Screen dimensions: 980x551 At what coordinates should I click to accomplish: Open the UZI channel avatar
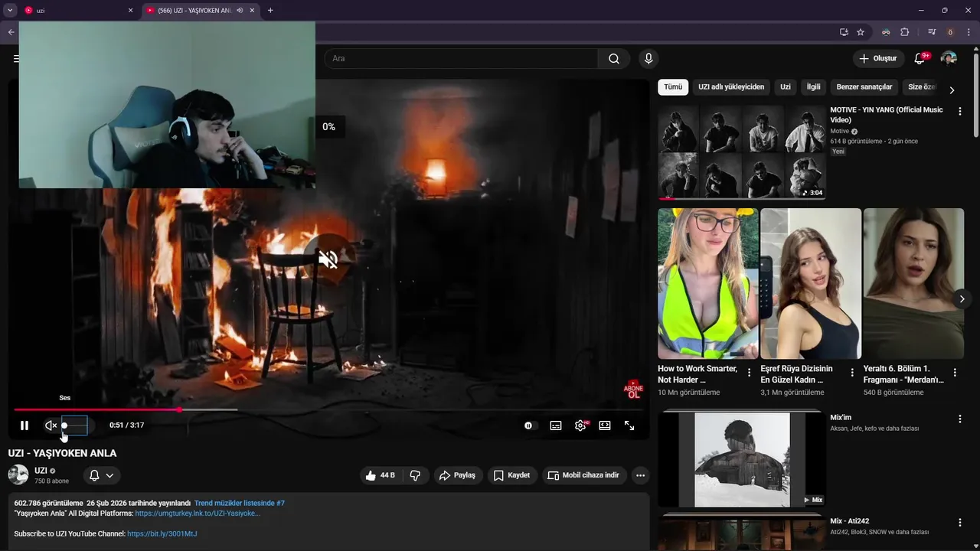pos(18,474)
